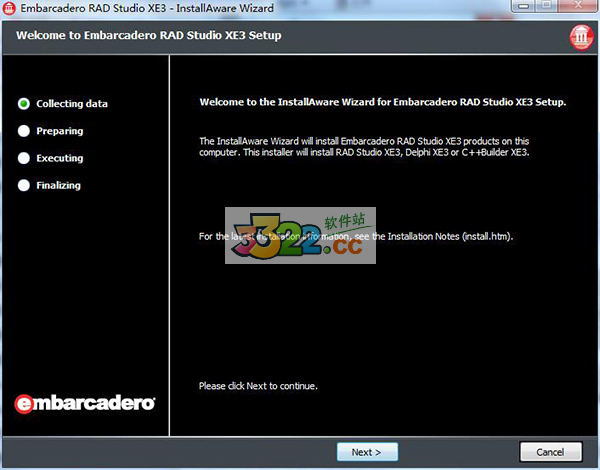Click the Preparing step circle

pyautogui.click(x=24, y=131)
